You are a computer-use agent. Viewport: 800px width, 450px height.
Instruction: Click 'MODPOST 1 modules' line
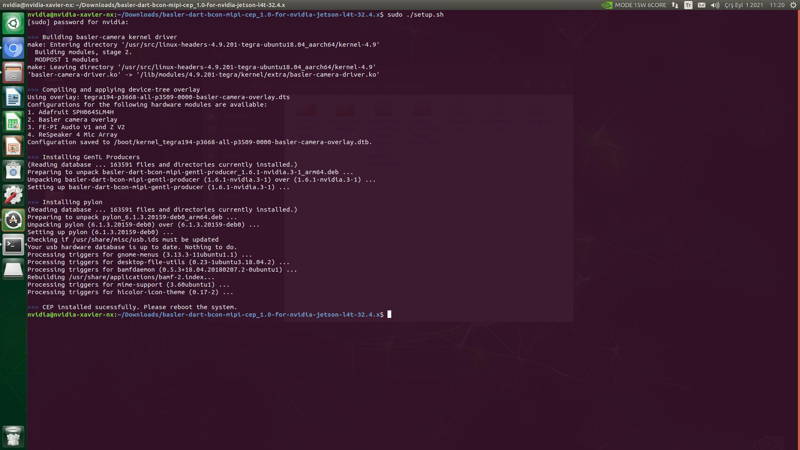click(67, 60)
